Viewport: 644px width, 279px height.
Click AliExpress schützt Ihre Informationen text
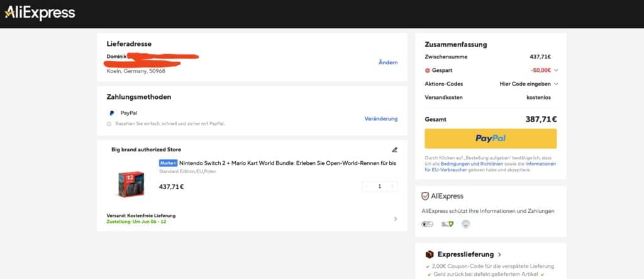click(x=488, y=211)
